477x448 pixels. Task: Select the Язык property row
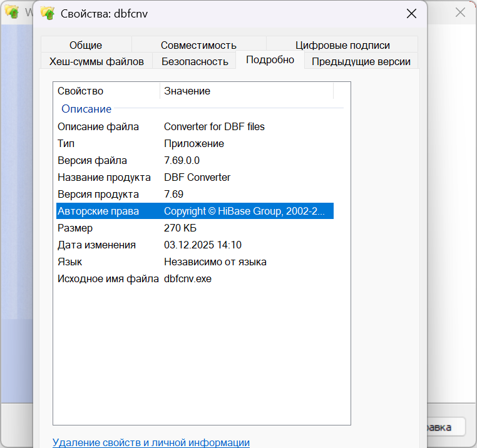pyautogui.click(x=195, y=262)
